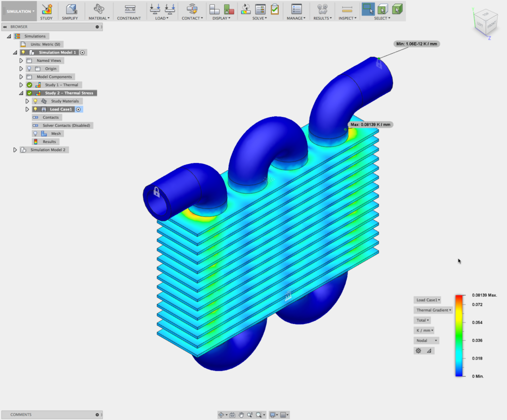Image resolution: width=507 pixels, height=420 pixels.
Task: Open the MATERIAL menu
Action: [x=99, y=18]
